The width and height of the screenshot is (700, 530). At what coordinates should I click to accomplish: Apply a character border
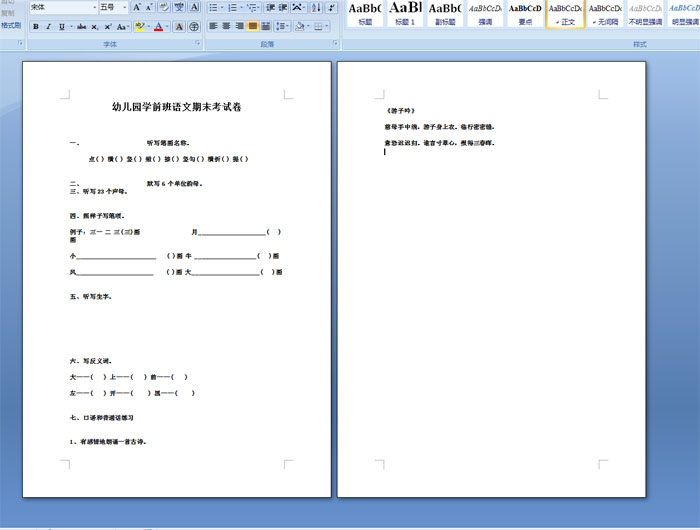click(x=194, y=7)
